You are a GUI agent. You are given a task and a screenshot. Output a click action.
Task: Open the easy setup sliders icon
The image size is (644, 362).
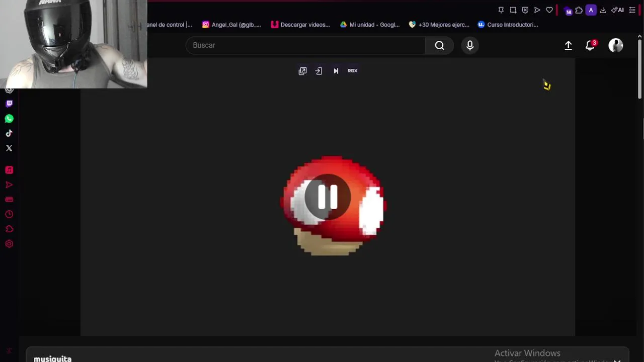[x=632, y=10]
